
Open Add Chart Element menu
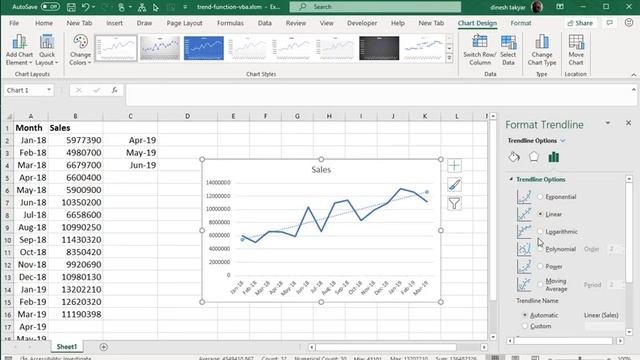[x=19, y=50]
